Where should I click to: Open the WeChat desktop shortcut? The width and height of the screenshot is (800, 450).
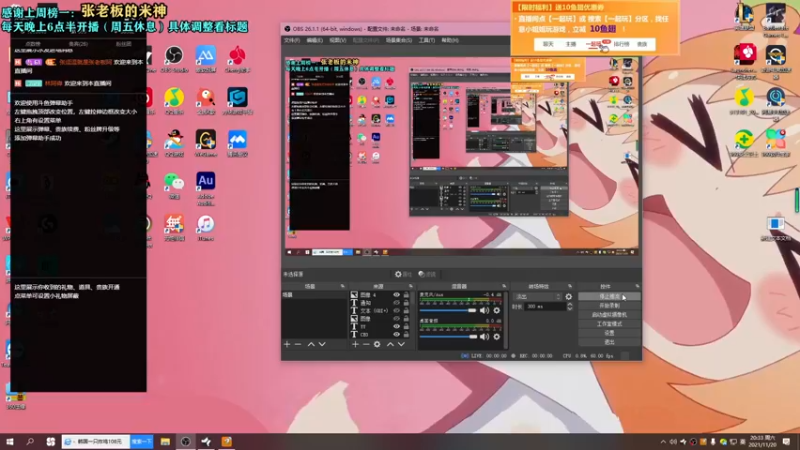click(174, 185)
